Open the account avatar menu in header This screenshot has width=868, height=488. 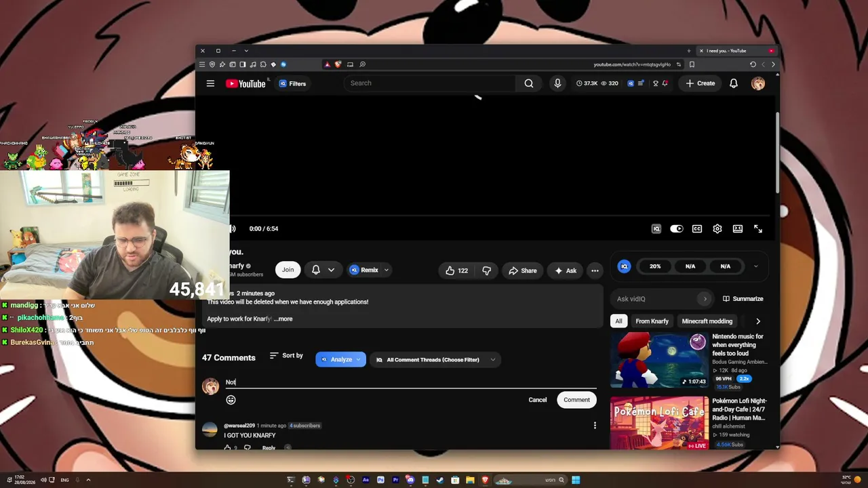pyautogui.click(x=758, y=83)
